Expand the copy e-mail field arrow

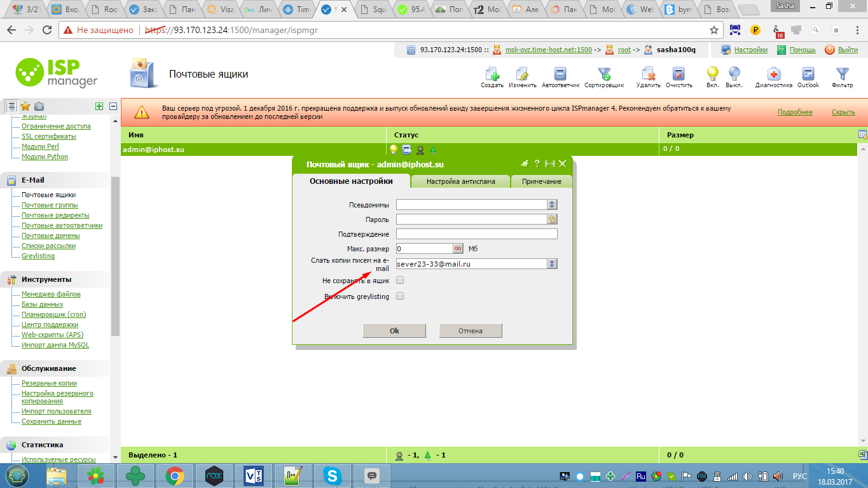tap(553, 263)
